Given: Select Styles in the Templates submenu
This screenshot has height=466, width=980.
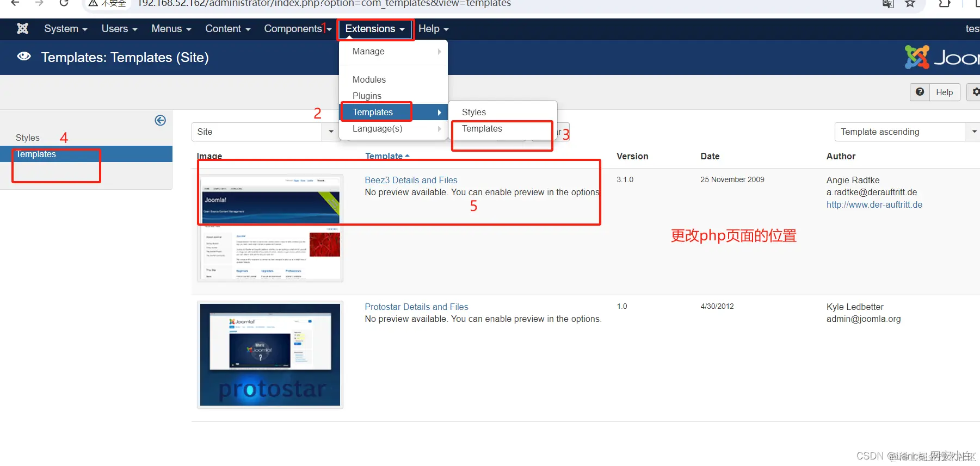Looking at the screenshot, I should point(503,112).
